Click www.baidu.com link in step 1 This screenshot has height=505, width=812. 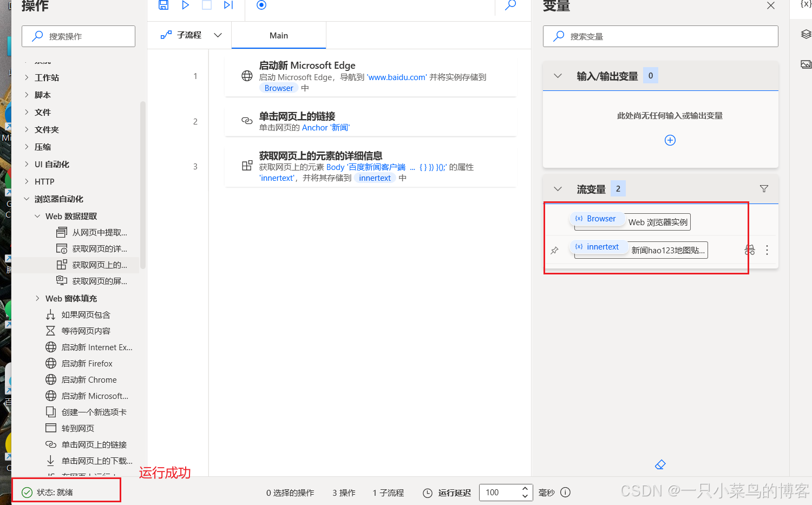(x=397, y=77)
